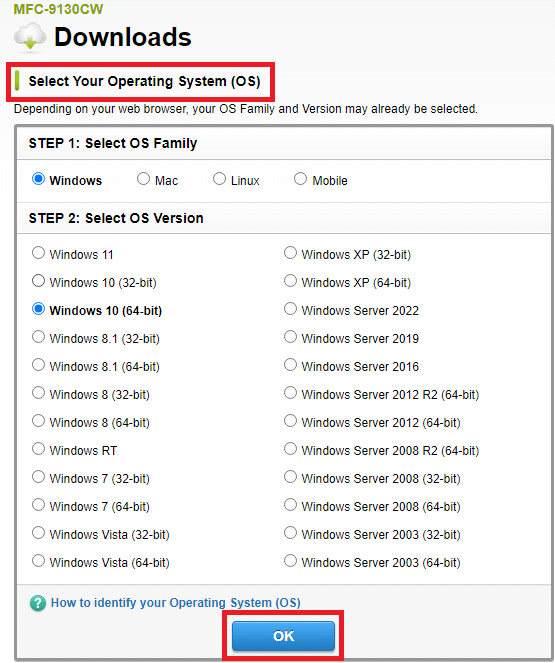The width and height of the screenshot is (555, 663).
Task: Open How to identify your Operating System link
Action: pyautogui.click(x=175, y=603)
